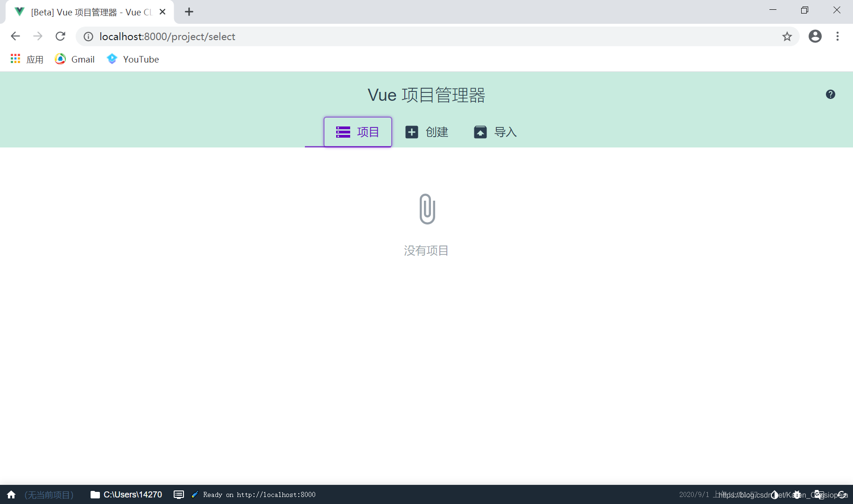Open a new browser tab

(x=189, y=12)
